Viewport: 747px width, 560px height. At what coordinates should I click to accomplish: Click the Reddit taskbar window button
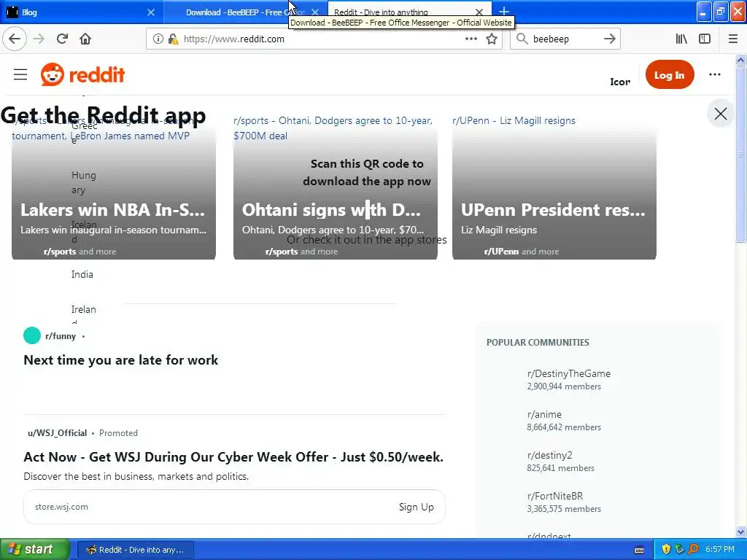(135, 550)
